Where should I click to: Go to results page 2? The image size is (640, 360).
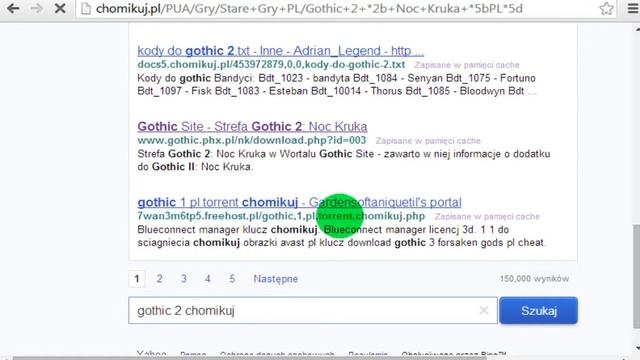coord(160,279)
